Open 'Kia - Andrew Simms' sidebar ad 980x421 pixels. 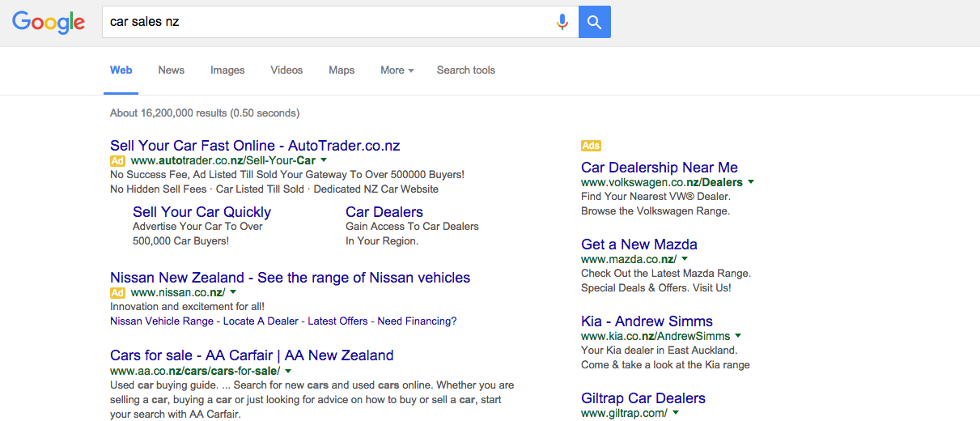click(647, 321)
